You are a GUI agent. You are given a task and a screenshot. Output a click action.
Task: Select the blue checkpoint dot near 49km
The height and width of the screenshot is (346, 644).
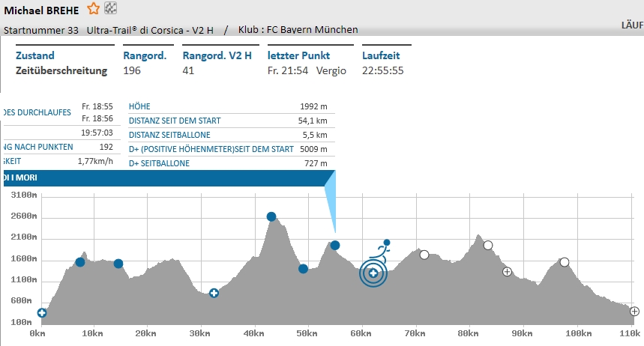click(303, 269)
